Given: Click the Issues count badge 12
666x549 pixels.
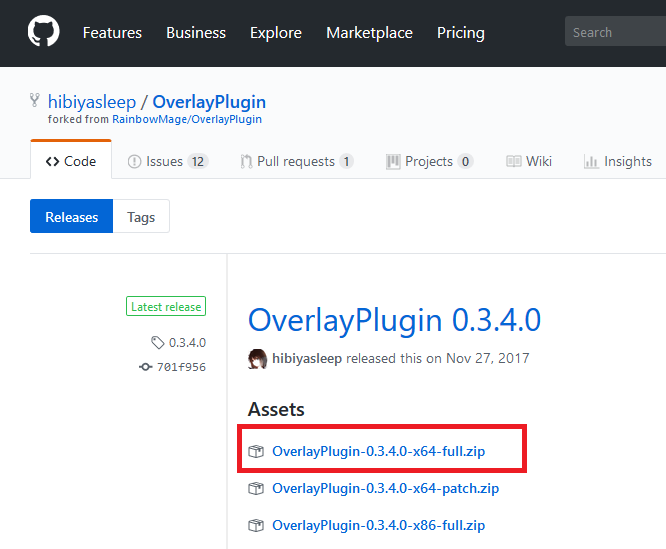Looking at the screenshot, I should pyautogui.click(x=198, y=161).
